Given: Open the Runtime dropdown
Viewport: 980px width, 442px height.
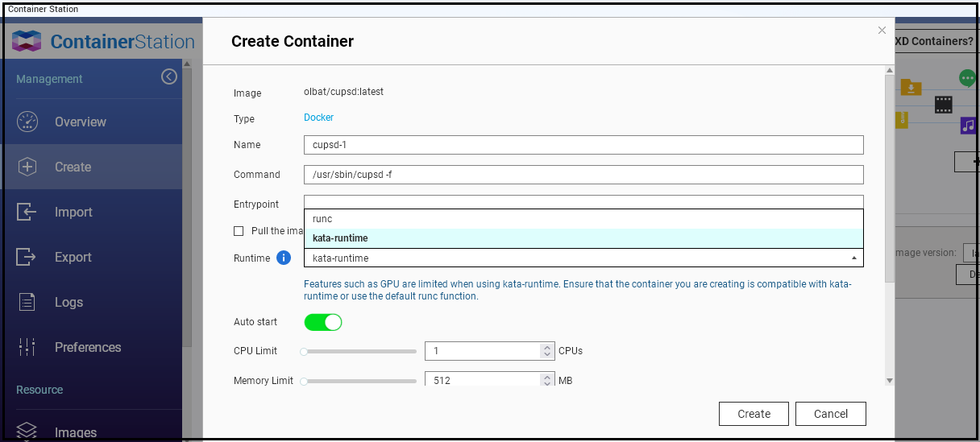Looking at the screenshot, I should pos(583,258).
